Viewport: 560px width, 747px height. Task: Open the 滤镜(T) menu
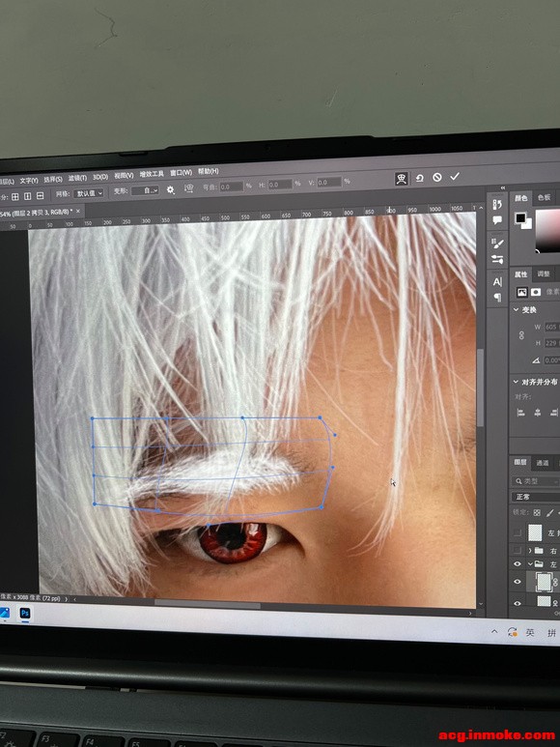(77, 178)
